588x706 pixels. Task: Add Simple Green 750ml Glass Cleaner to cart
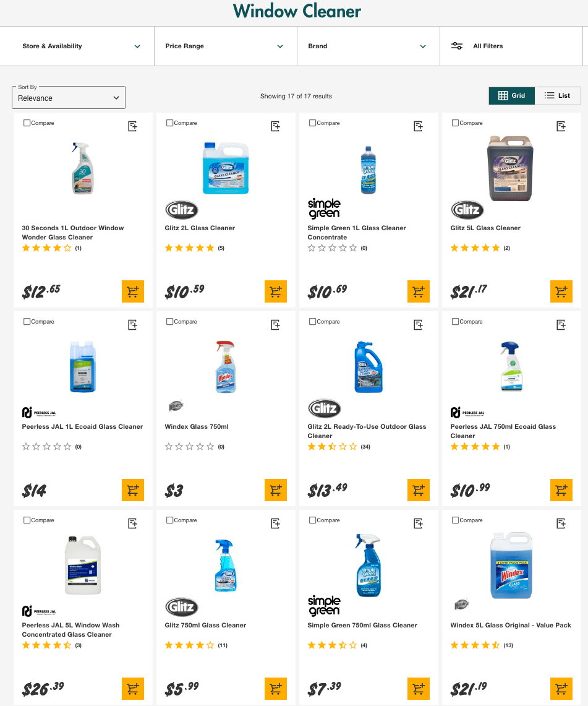click(418, 688)
